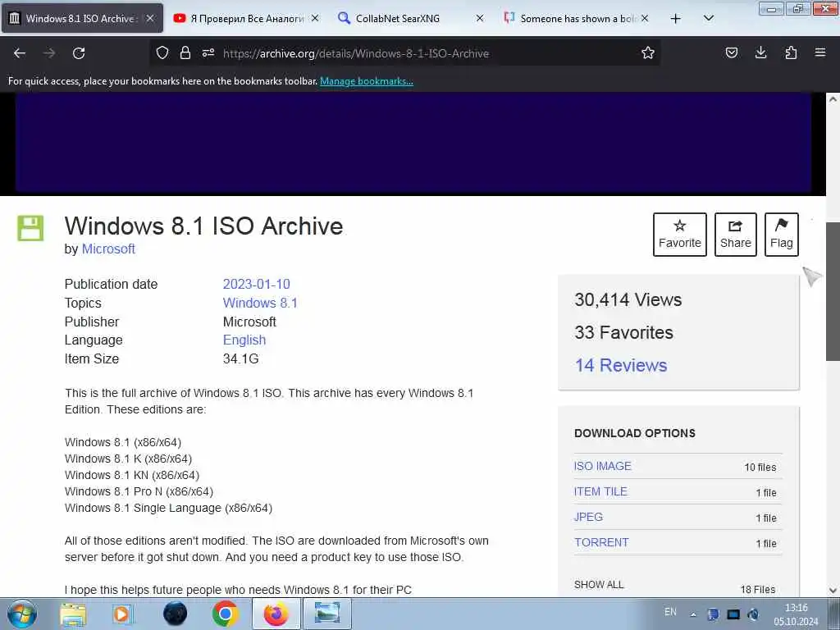Open File Explorer from taskbar

73,614
